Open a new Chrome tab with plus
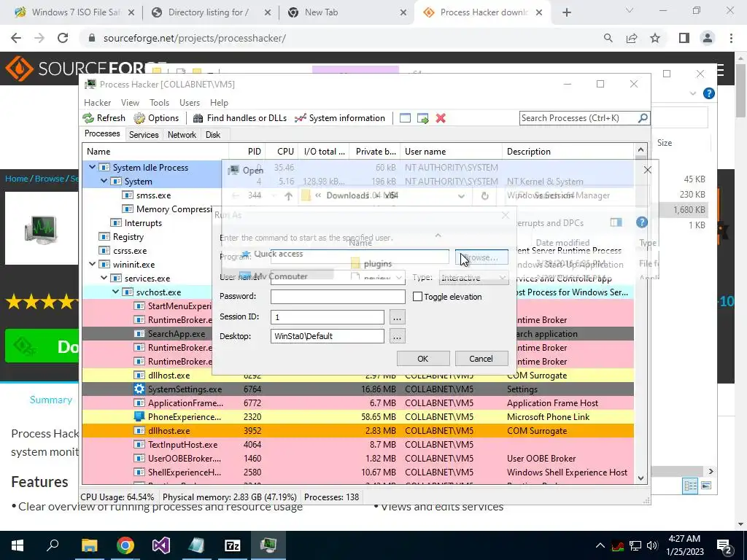 click(x=566, y=13)
